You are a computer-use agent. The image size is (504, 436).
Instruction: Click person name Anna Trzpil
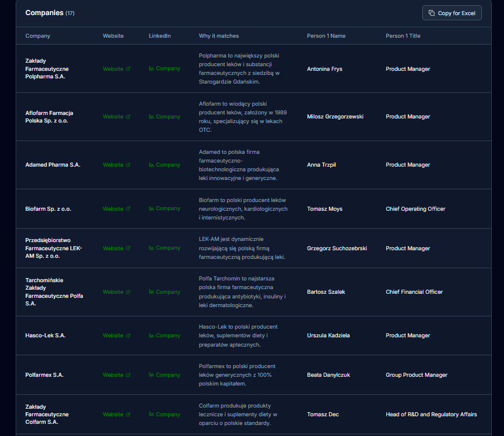tap(321, 165)
